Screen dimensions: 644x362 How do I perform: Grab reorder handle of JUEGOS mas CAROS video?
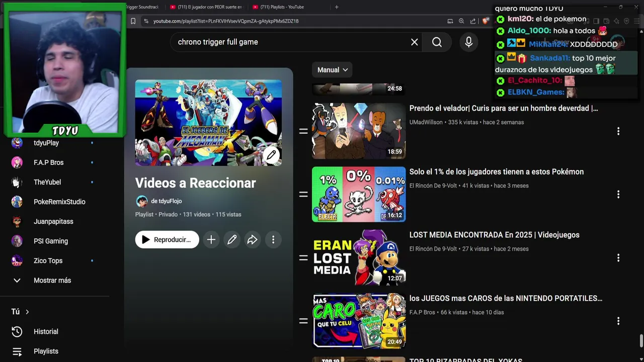coord(303,321)
